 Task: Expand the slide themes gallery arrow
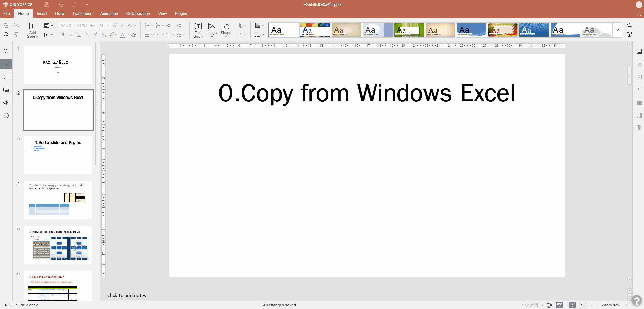tap(617, 30)
